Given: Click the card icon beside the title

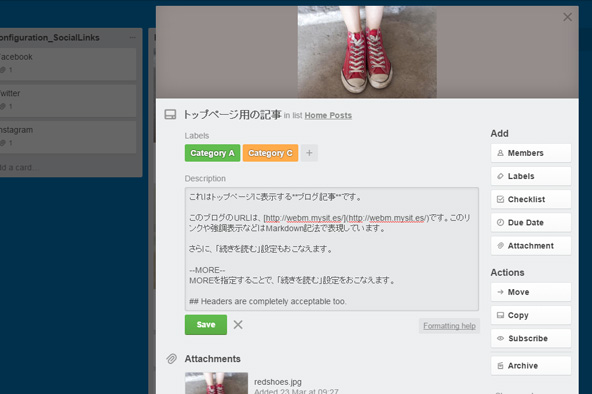Looking at the screenshot, I should (x=170, y=114).
